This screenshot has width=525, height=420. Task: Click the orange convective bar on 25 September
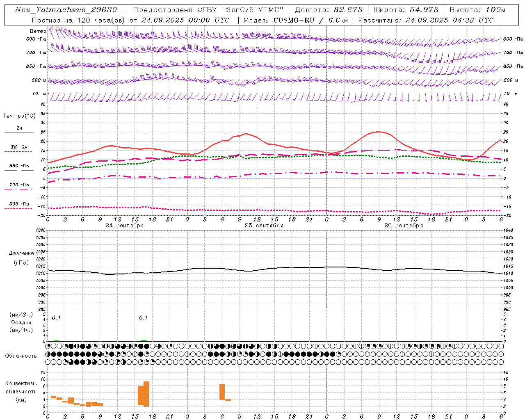pyautogui.click(x=222, y=392)
